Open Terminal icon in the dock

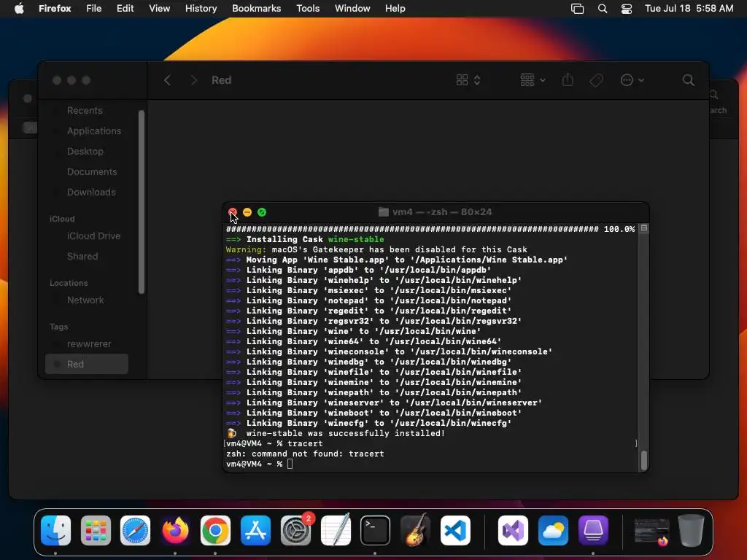click(375, 530)
